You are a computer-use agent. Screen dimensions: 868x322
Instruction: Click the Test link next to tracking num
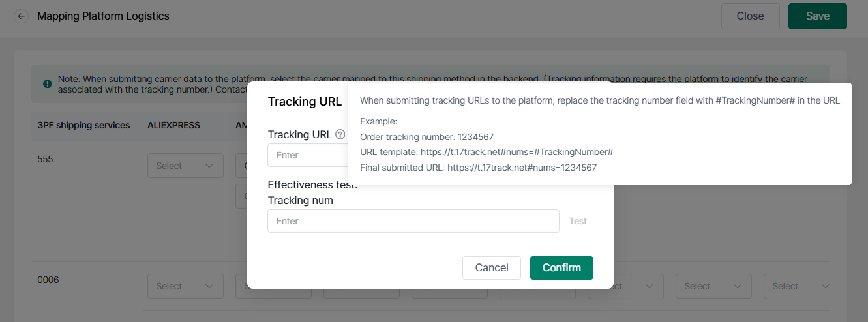578,221
